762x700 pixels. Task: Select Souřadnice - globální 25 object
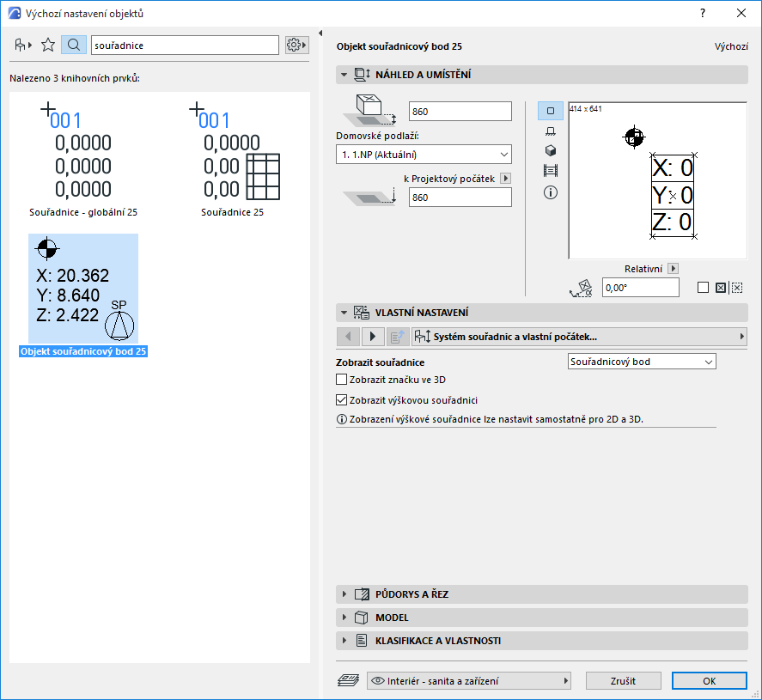83,159
